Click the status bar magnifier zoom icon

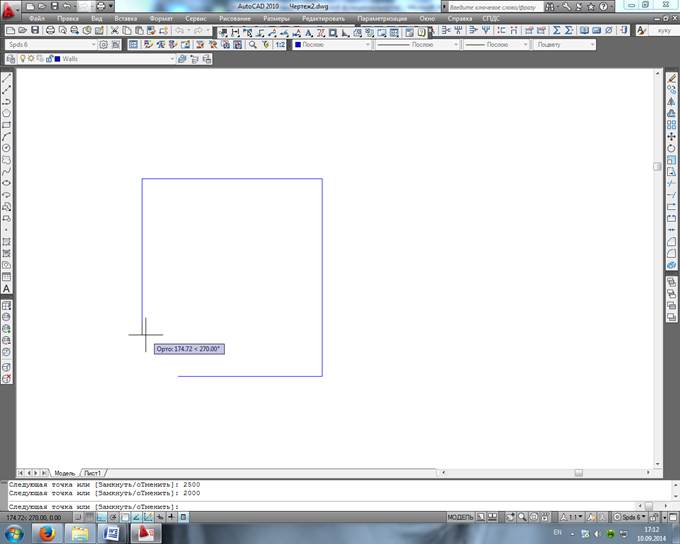point(522,517)
